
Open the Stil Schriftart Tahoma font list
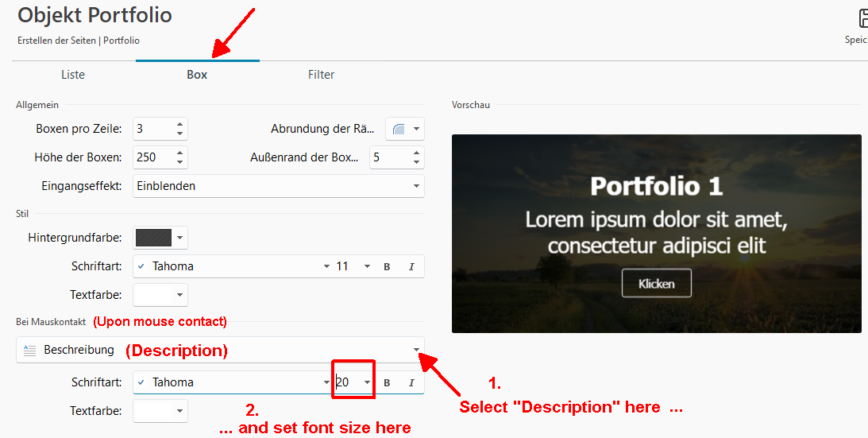(x=326, y=266)
